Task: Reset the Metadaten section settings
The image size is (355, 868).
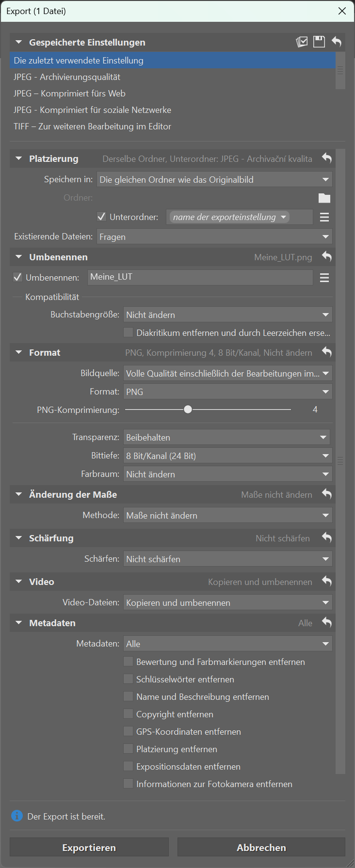Action: coord(327,623)
